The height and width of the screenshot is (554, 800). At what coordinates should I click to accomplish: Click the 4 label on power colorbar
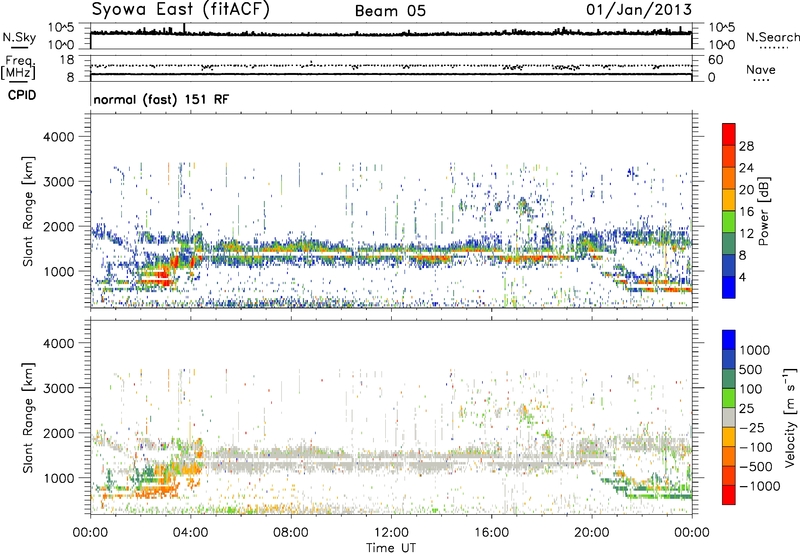coord(743,278)
